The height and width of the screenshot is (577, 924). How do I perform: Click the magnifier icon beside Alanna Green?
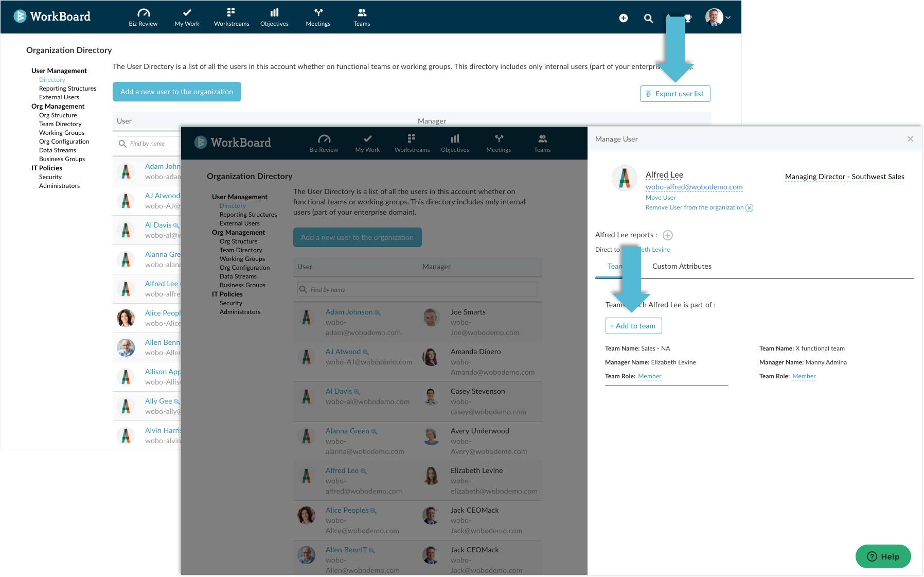coord(375,432)
